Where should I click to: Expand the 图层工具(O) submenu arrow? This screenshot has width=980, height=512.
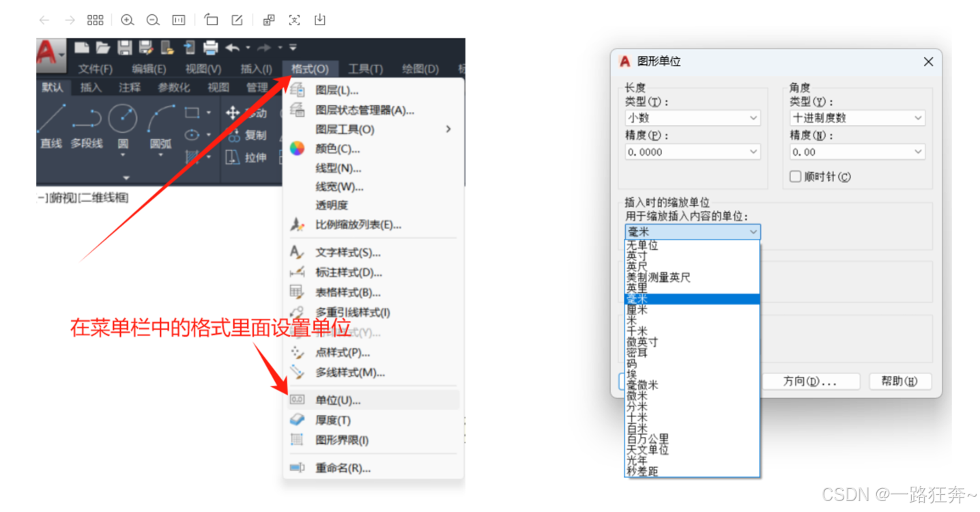tap(448, 129)
